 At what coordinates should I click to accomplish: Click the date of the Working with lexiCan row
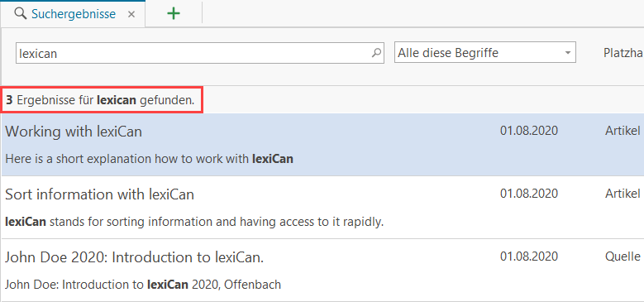529,131
